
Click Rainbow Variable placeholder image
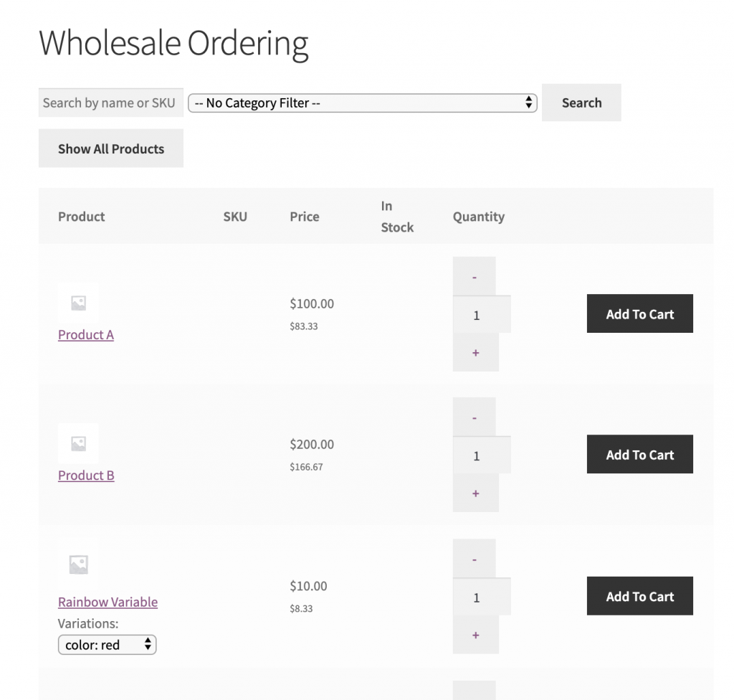(x=78, y=564)
